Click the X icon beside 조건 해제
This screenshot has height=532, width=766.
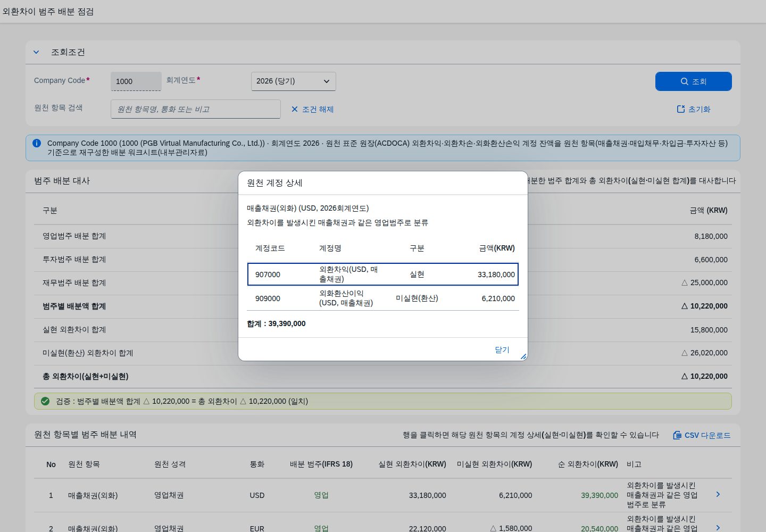295,109
